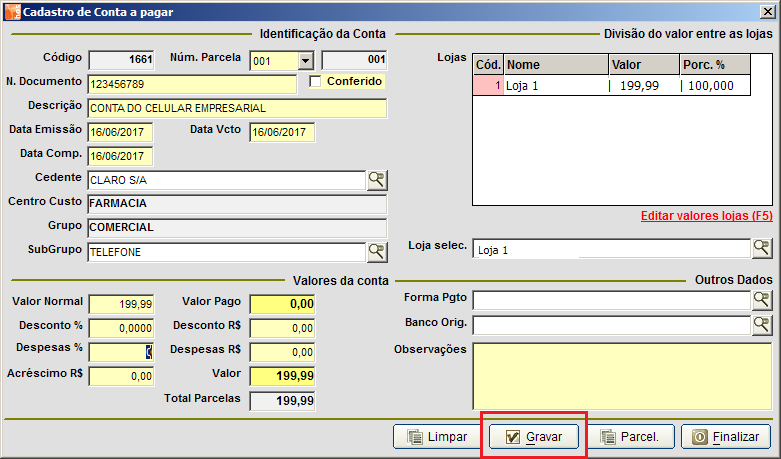
Task: Click the Data Vcto date field
Action: click(x=282, y=132)
